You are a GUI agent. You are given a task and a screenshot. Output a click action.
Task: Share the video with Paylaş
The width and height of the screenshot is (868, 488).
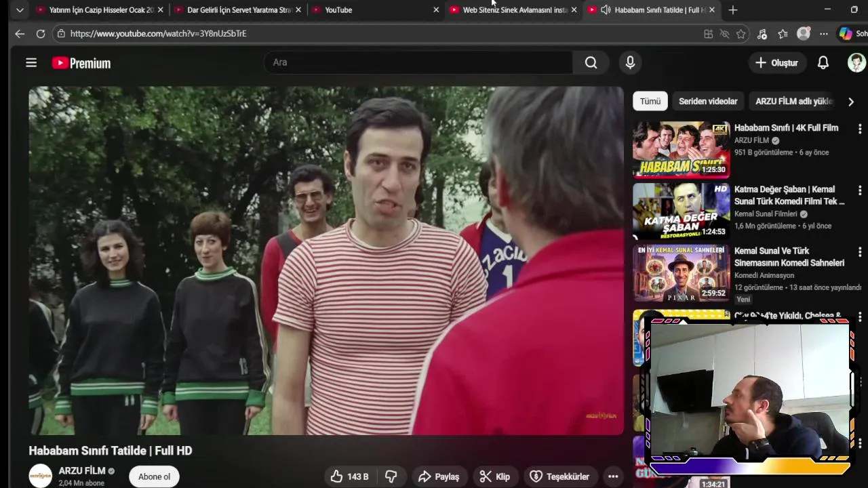pyautogui.click(x=439, y=476)
